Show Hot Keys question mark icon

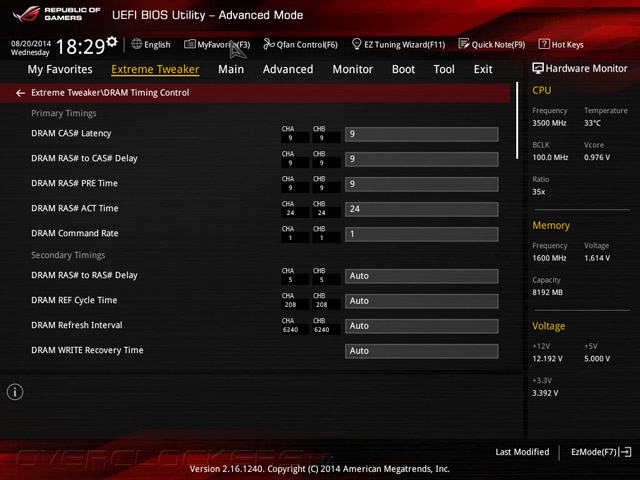pyautogui.click(x=544, y=44)
